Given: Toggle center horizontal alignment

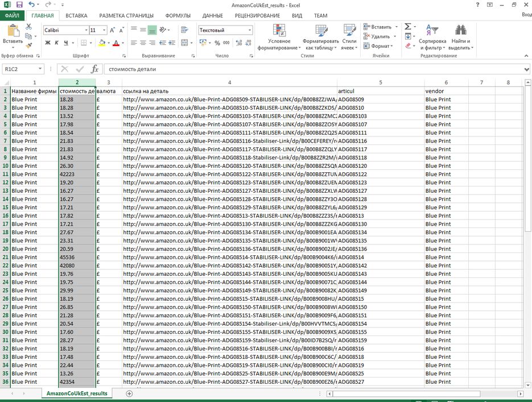Looking at the screenshot, I should pos(143,43).
